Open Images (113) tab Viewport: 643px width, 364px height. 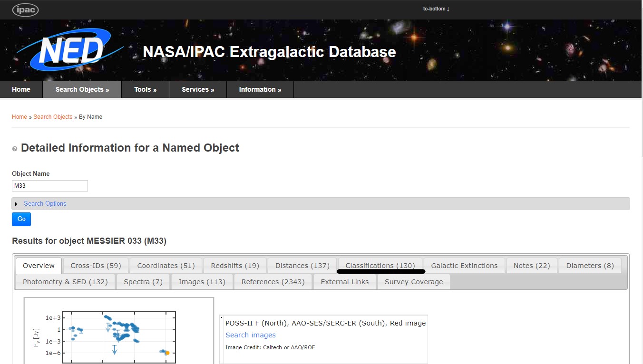click(202, 282)
